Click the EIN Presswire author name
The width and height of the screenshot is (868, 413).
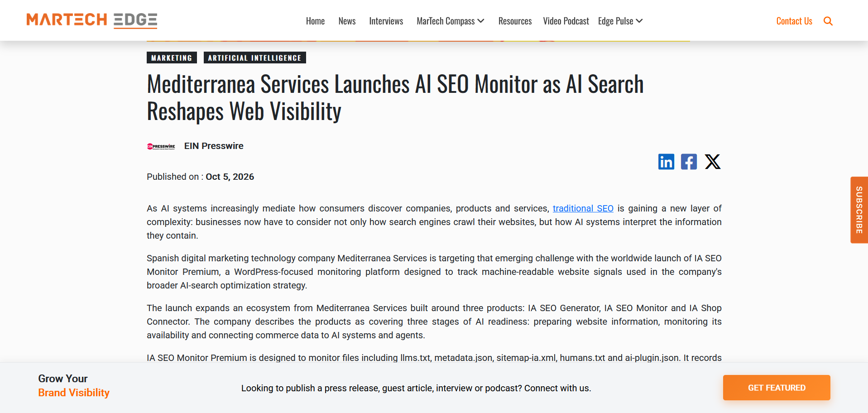point(214,146)
